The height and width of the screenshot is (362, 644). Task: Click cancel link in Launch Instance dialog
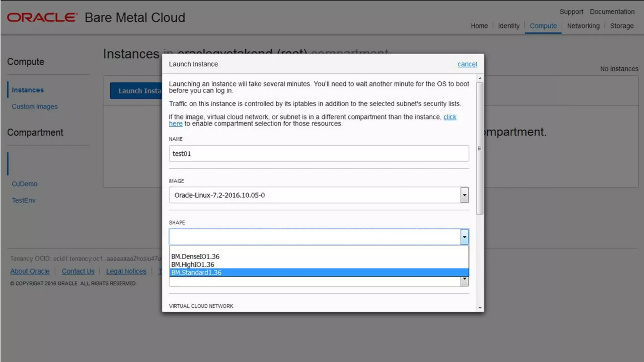click(x=467, y=64)
